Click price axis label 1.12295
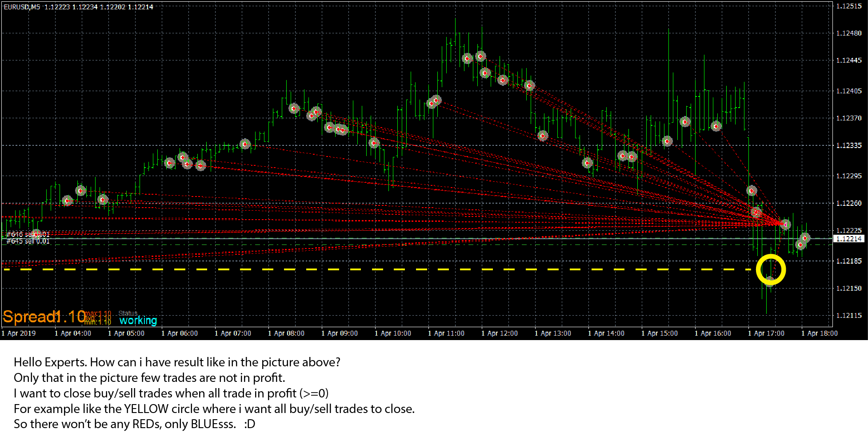868x441 pixels. pos(849,176)
